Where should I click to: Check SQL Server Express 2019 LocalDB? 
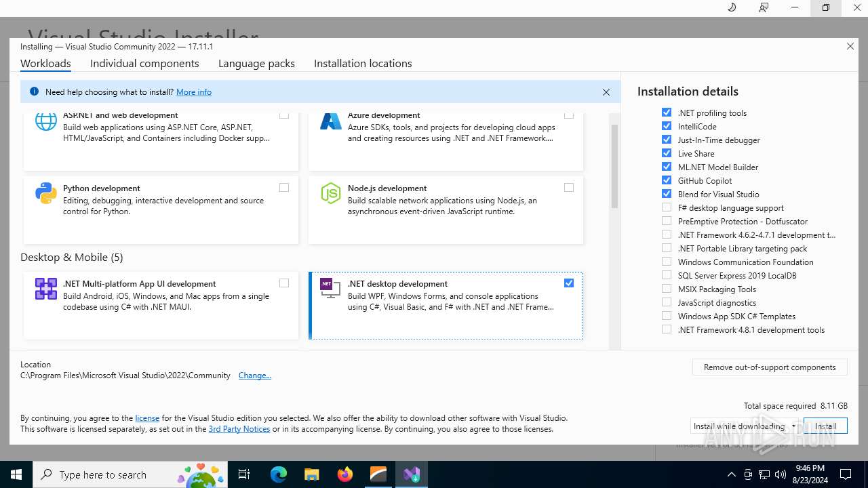(667, 275)
